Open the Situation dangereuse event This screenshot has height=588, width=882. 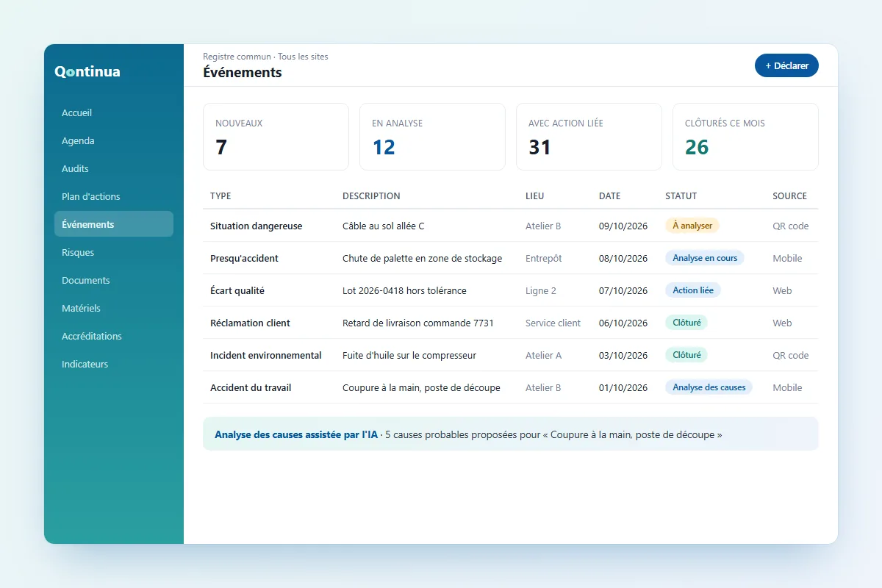tap(510, 226)
